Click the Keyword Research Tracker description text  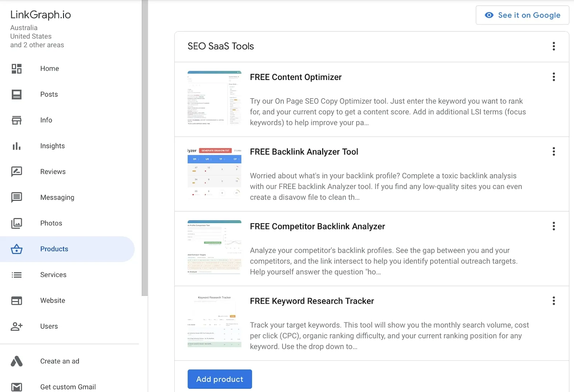pyautogui.click(x=389, y=336)
